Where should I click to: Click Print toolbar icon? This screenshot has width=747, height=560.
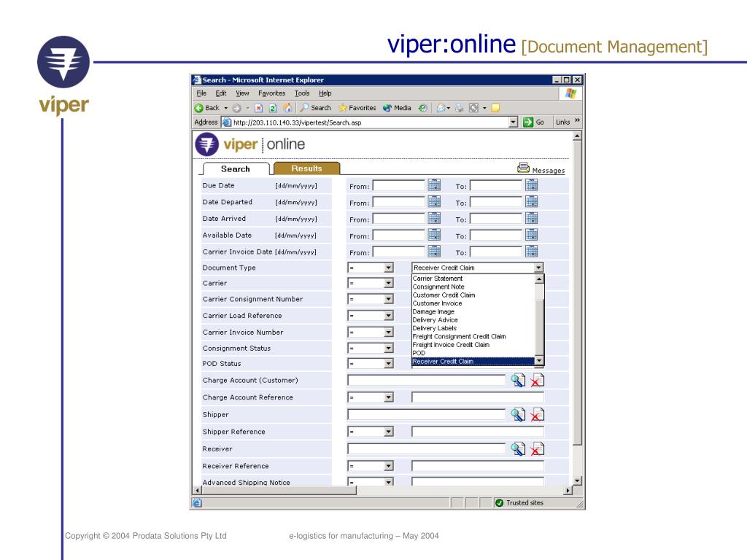(x=460, y=108)
